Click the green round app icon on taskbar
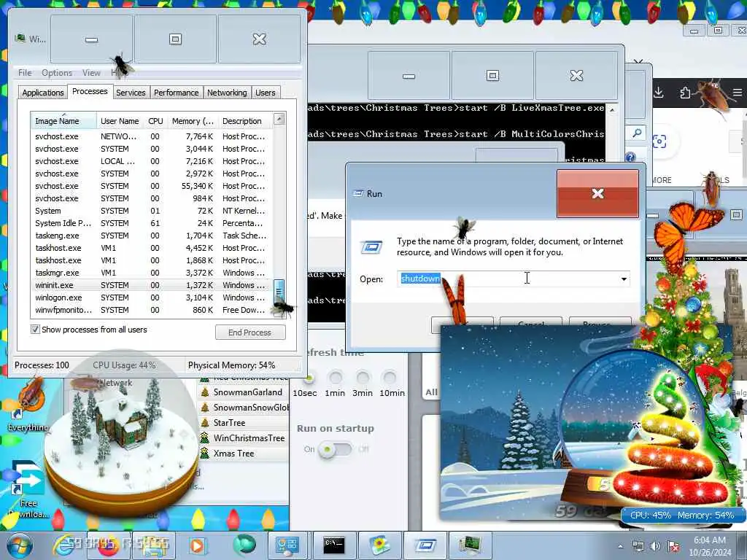 point(244,545)
